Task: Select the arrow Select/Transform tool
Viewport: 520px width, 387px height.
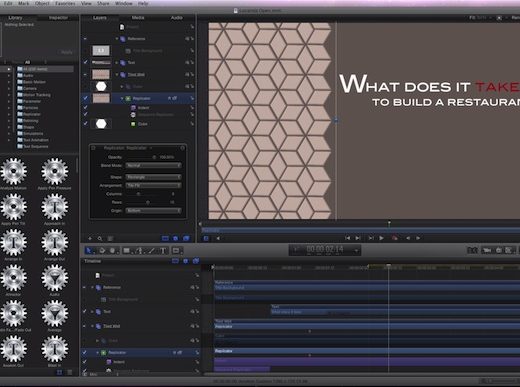Action: 89,251
